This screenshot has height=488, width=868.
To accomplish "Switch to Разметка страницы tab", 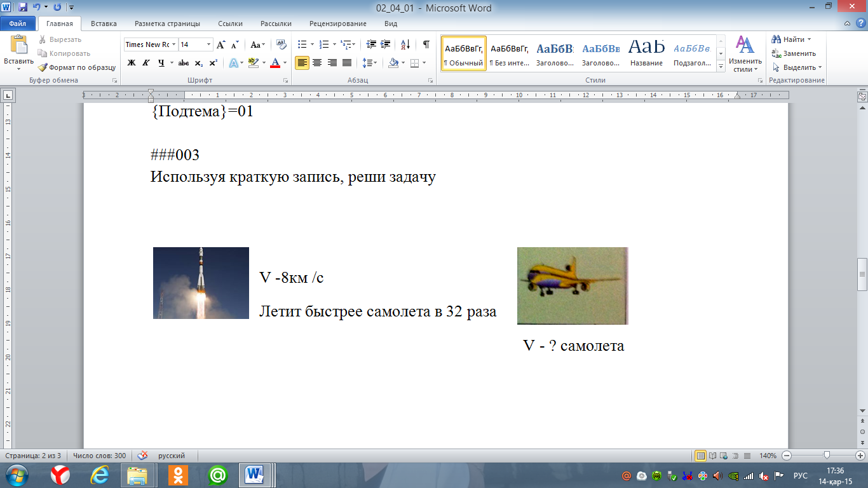I will 168,24.
